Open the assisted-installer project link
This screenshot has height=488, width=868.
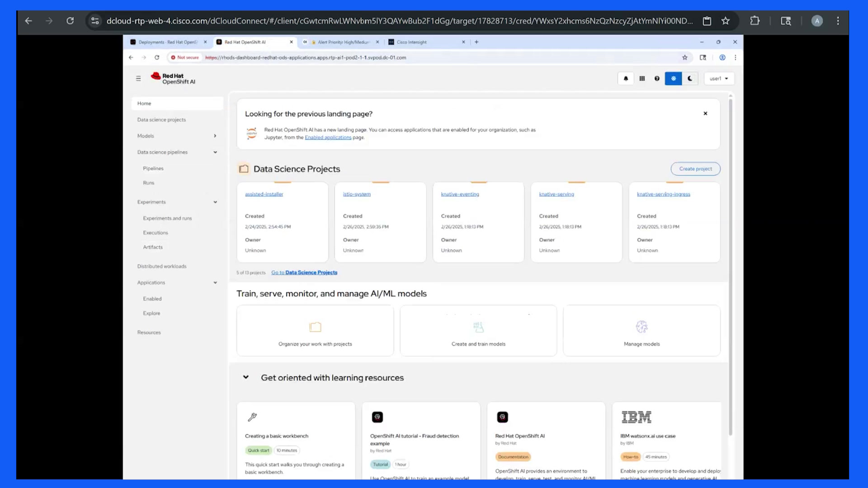pyautogui.click(x=264, y=194)
